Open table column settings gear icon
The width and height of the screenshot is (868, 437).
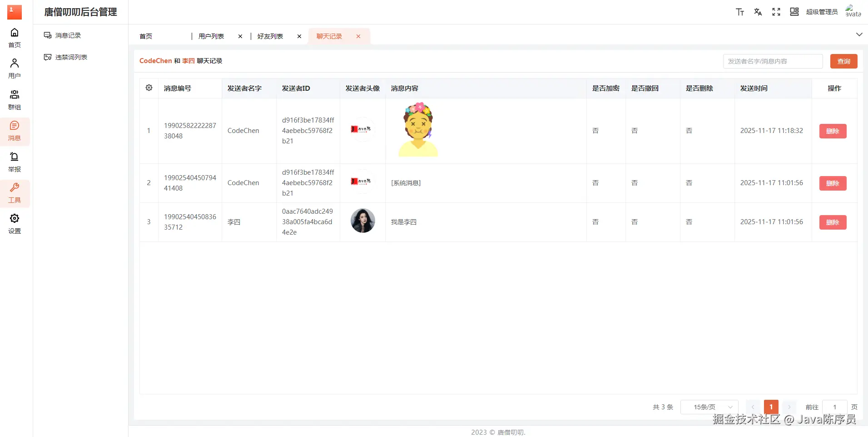click(x=149, y=88)
